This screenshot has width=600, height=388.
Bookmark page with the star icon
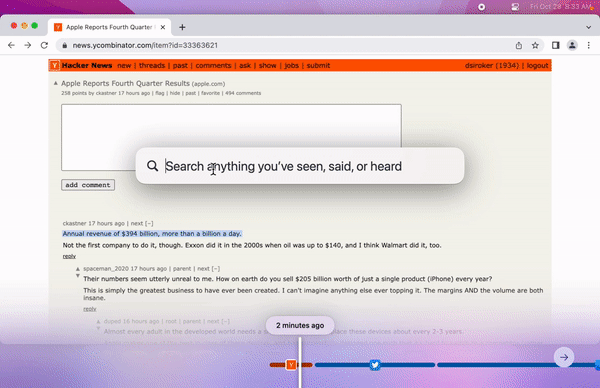535,45
